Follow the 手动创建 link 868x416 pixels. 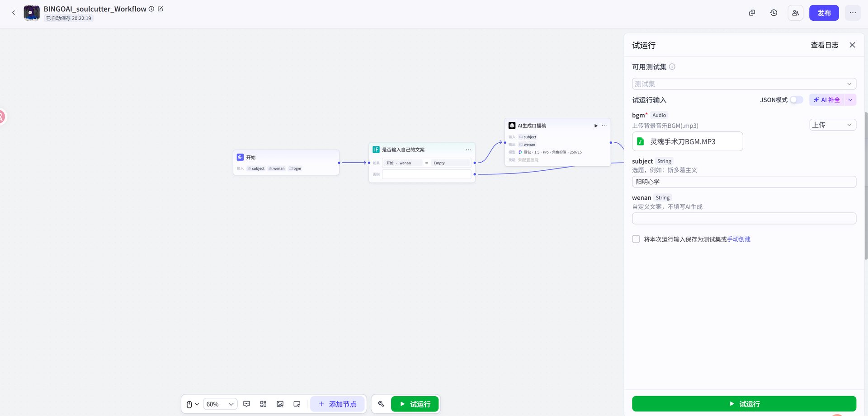point(739,239)
